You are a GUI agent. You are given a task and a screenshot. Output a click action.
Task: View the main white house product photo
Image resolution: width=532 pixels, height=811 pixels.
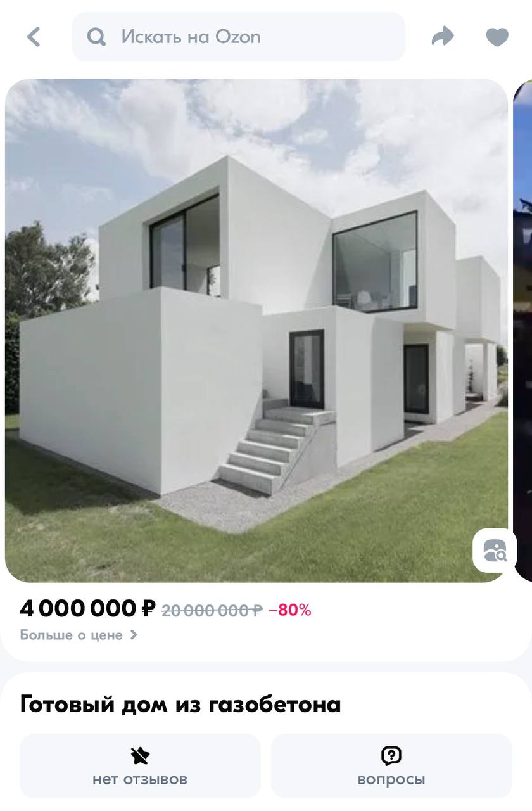tap(256, 330)
